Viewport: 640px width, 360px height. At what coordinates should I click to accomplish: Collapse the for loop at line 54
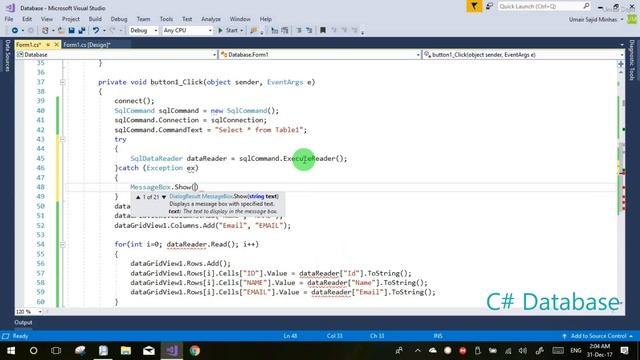click(x=62, y=244)
